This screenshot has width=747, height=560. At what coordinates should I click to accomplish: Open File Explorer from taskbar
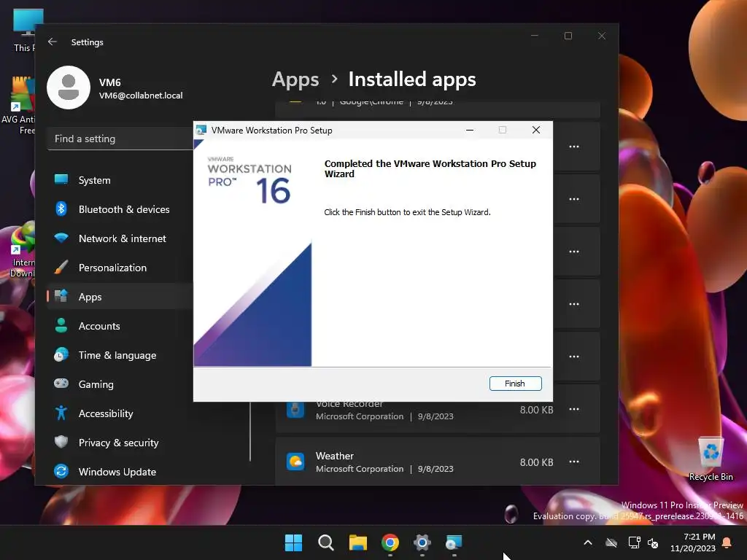pyautogui.click(x=357, y=542)
